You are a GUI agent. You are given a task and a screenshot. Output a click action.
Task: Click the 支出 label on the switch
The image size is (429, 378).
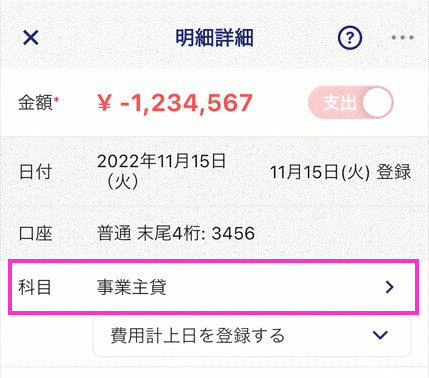pos(339,102)
